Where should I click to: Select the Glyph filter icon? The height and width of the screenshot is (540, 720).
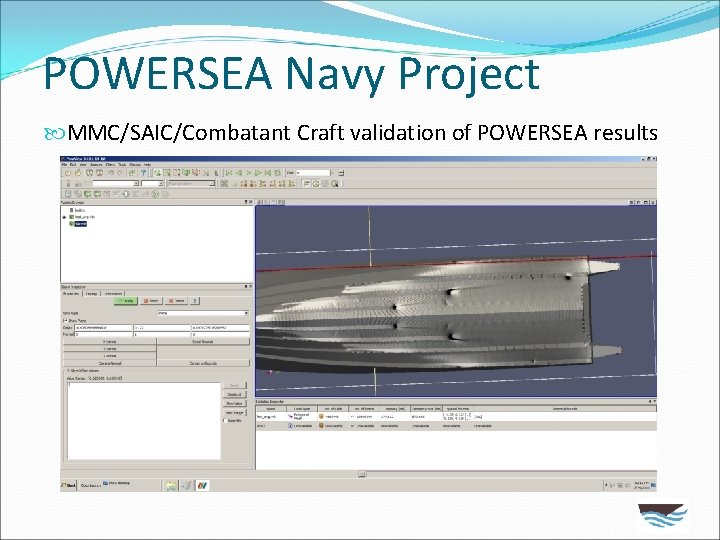125,194
